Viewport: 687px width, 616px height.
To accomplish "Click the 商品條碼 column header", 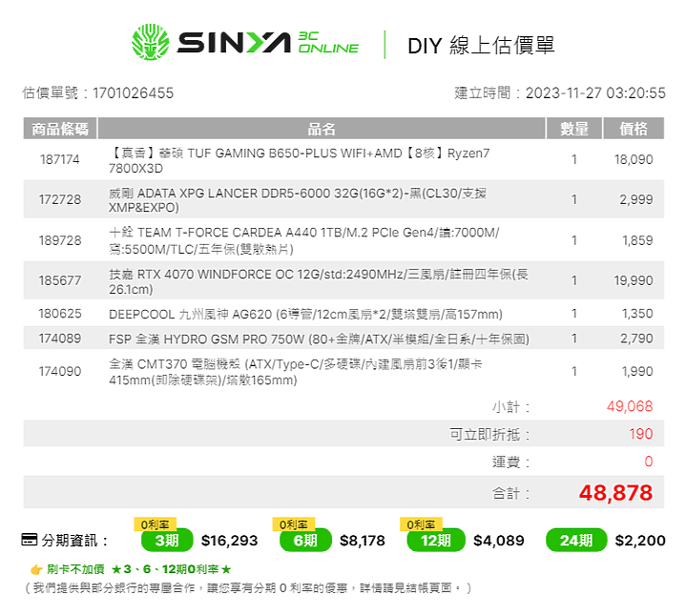I will tap(60, 129).
